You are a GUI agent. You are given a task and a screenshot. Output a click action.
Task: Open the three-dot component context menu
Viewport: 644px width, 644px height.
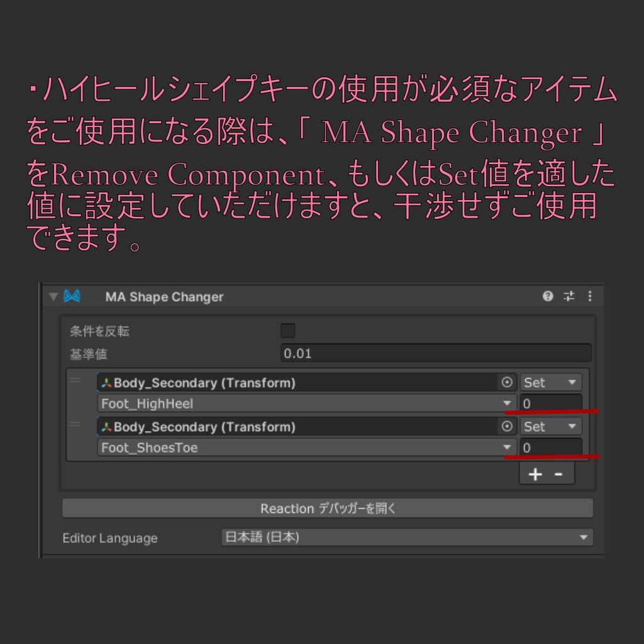pos(590,296)
